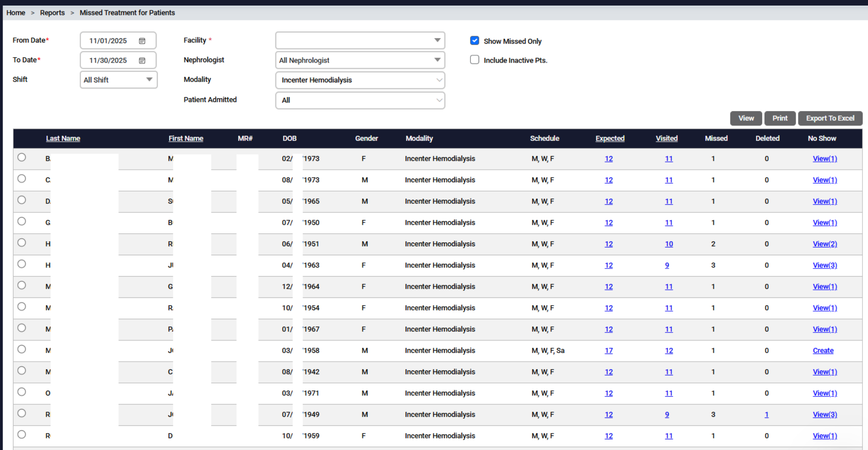Click the From Date input field

click(118, 40)
